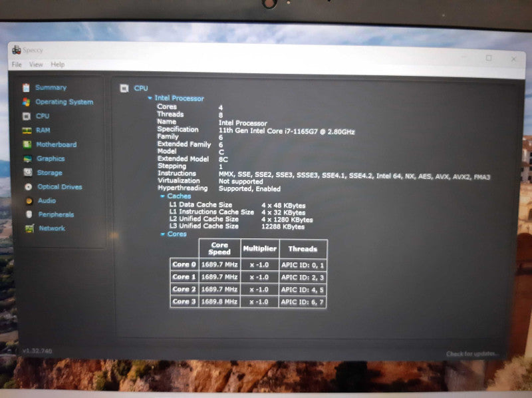532x398 pixels.
Task: Collapse the Cores section
Action: (x=162, y=234)
